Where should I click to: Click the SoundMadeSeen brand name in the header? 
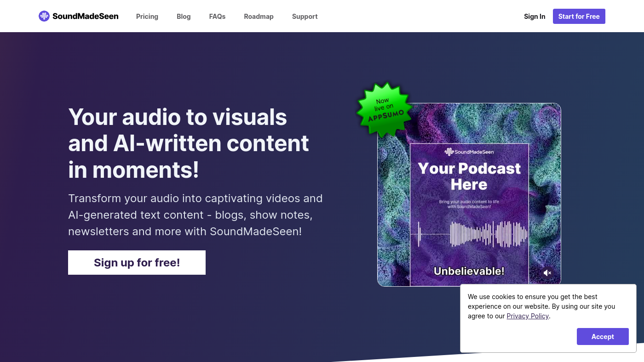pyautogui.click(x=86, y=16)
